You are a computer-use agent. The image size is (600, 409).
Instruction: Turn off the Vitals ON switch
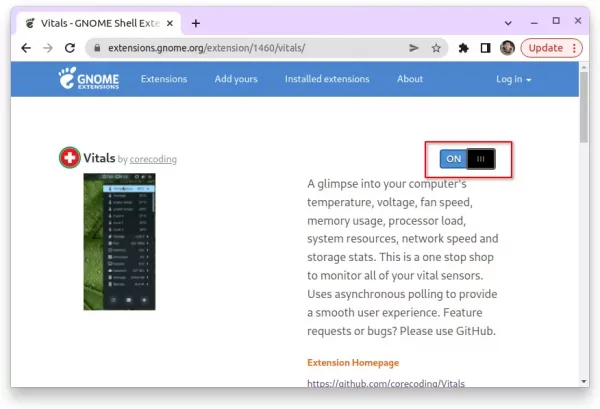click(x=467, y=159)
